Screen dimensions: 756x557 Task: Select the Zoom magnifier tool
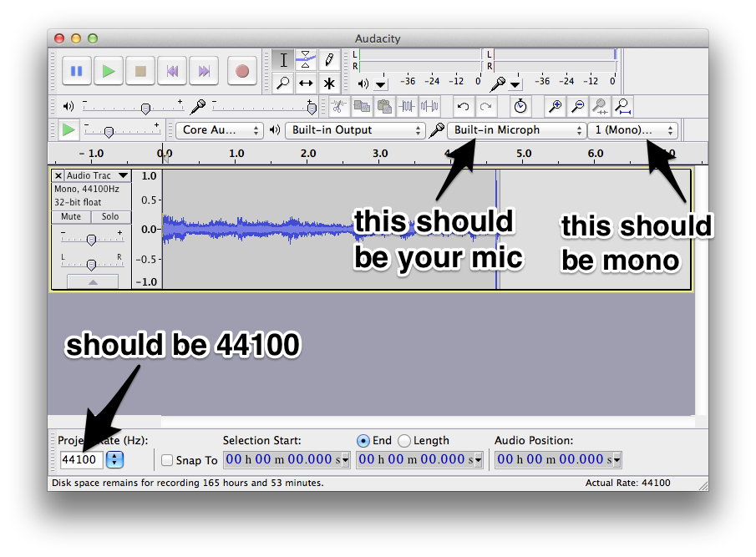tap(283, 83)
